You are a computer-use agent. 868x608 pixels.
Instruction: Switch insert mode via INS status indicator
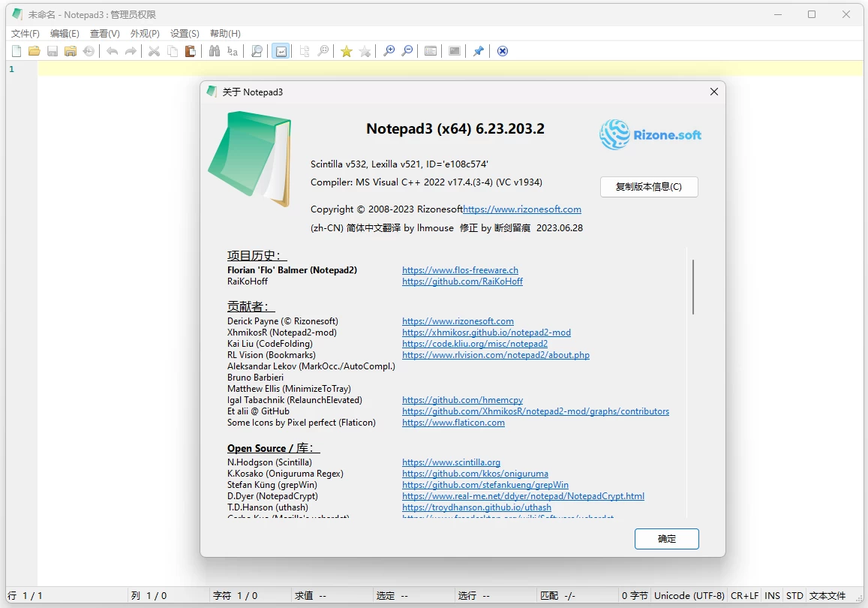[x=772, y=595]
